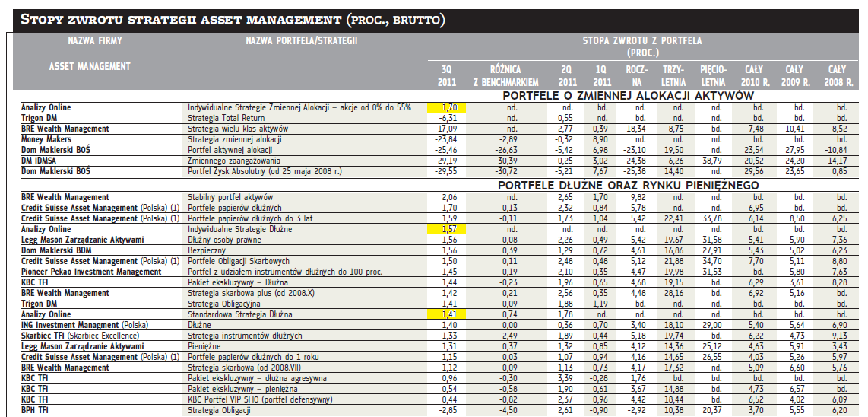This screenshot has width=868, height=417.
Task: Click 'Portfele papierów dłużnych do 1 roku'
Action: coord(253,357)
